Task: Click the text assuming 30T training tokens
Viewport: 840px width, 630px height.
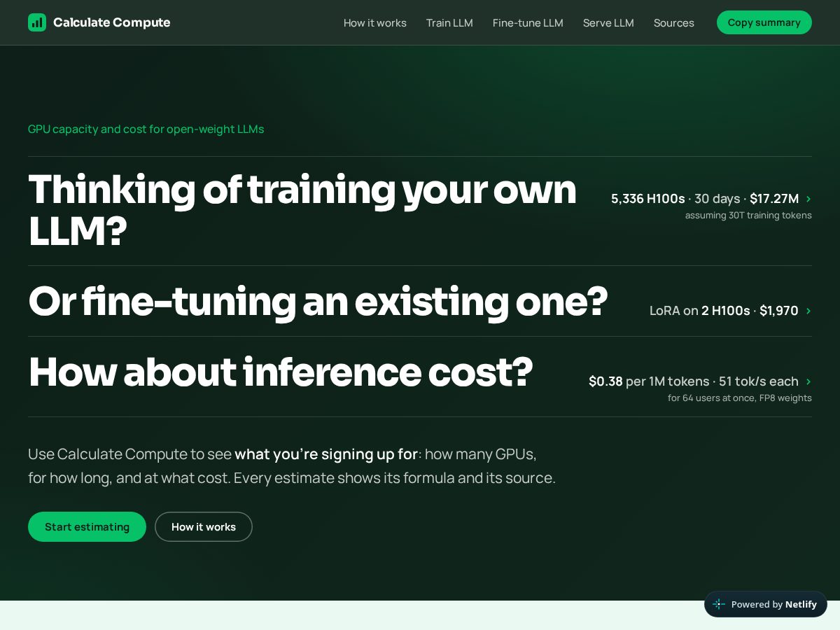Action: 748,216
